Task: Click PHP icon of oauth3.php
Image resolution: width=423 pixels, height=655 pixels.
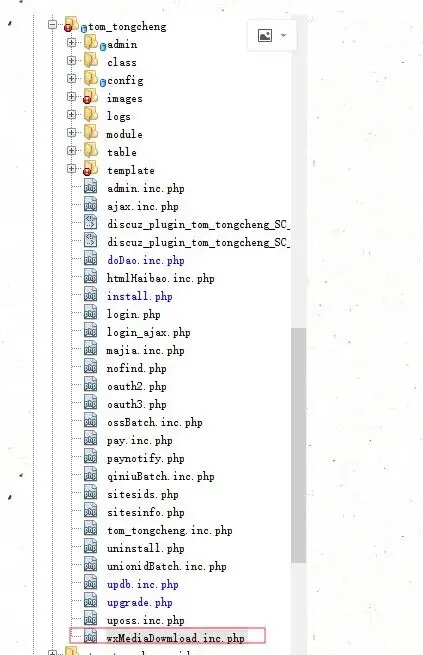Action: (91, 402)
